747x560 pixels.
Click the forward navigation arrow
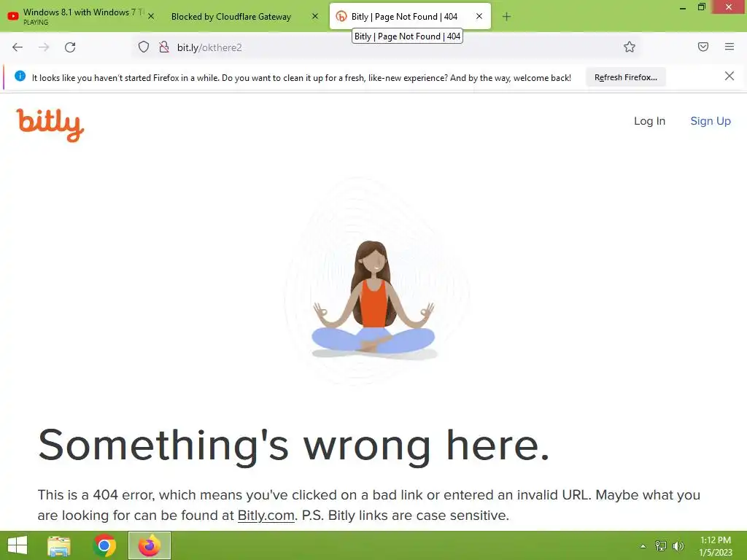tap(44, 47)
